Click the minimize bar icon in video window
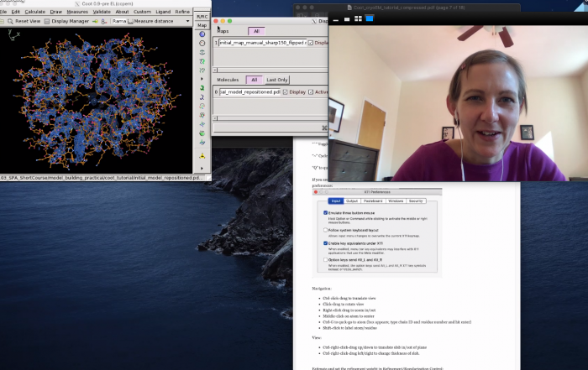 point(336,20)
